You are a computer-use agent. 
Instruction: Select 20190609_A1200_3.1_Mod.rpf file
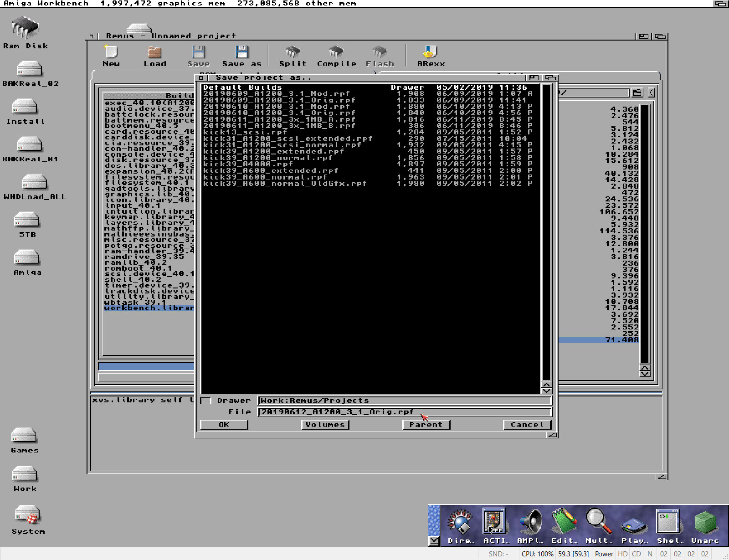tap(370, 93)
